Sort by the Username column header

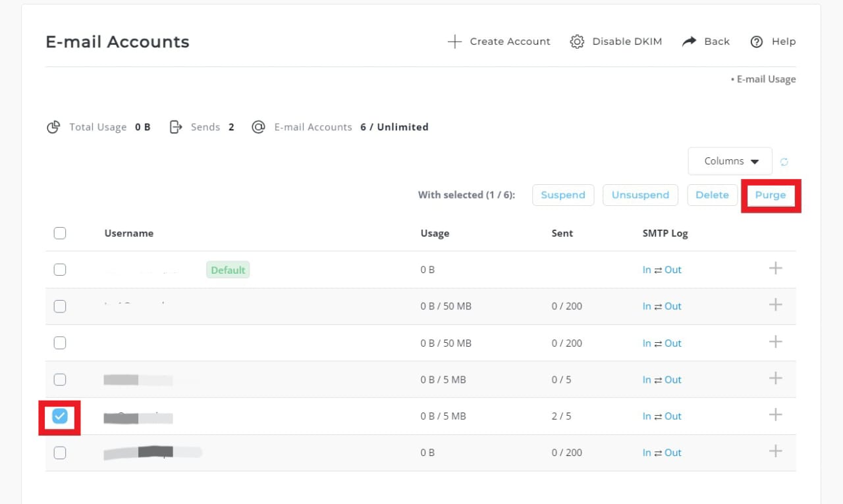coord(129,233)
